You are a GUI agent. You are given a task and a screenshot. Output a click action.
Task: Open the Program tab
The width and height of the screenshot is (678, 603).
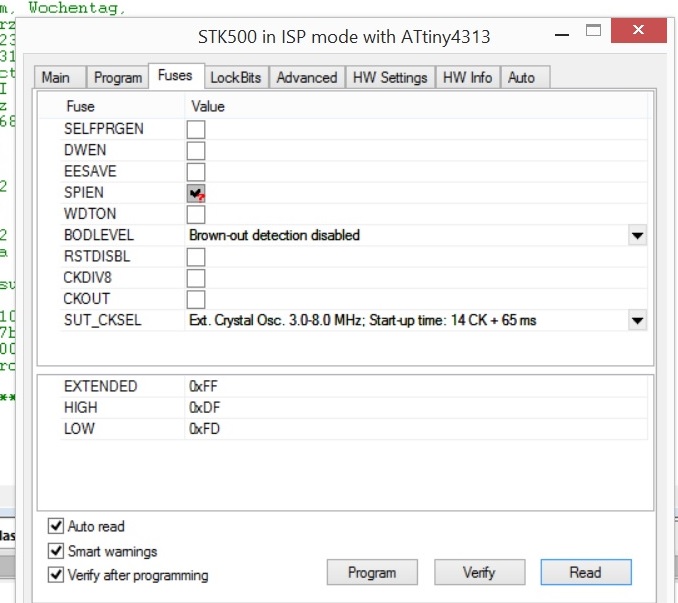(118, 77)
